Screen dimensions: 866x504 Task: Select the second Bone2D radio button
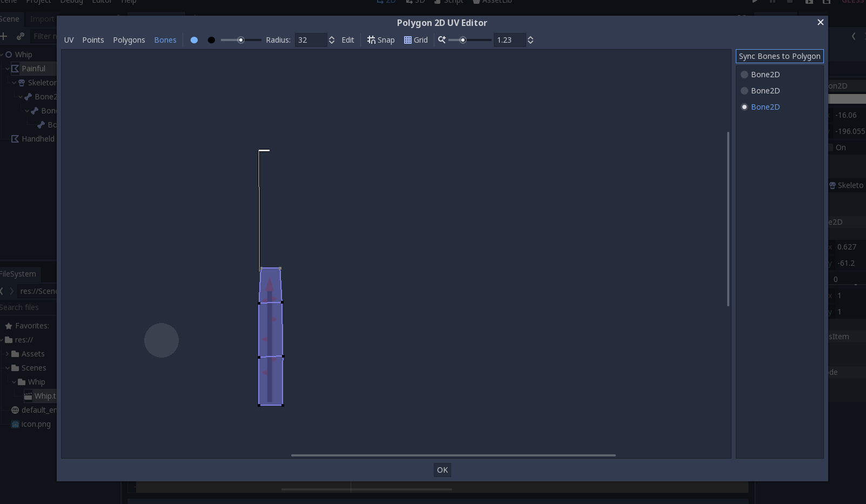coord(744,91)
